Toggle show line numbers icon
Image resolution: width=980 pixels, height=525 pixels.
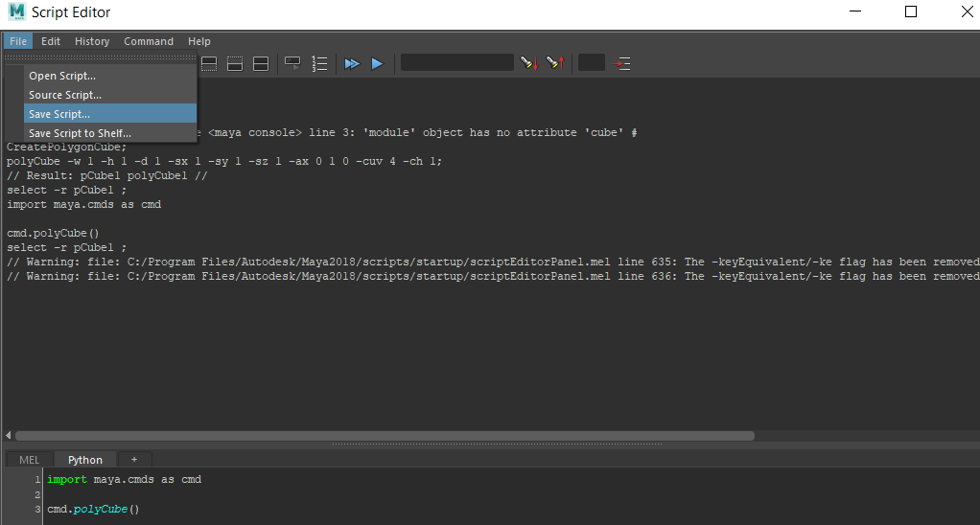pos(319,63)
